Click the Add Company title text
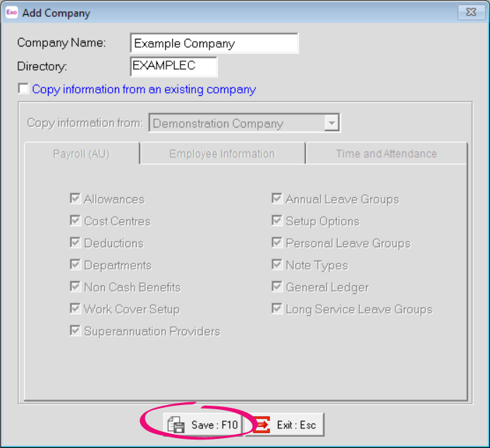 (x=56, y=13)
